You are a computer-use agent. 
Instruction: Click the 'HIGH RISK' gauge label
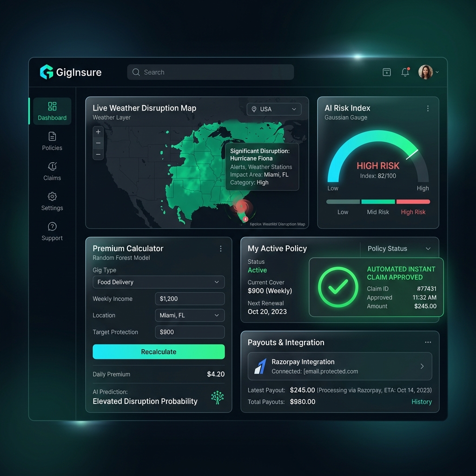(x=378, y=166)
